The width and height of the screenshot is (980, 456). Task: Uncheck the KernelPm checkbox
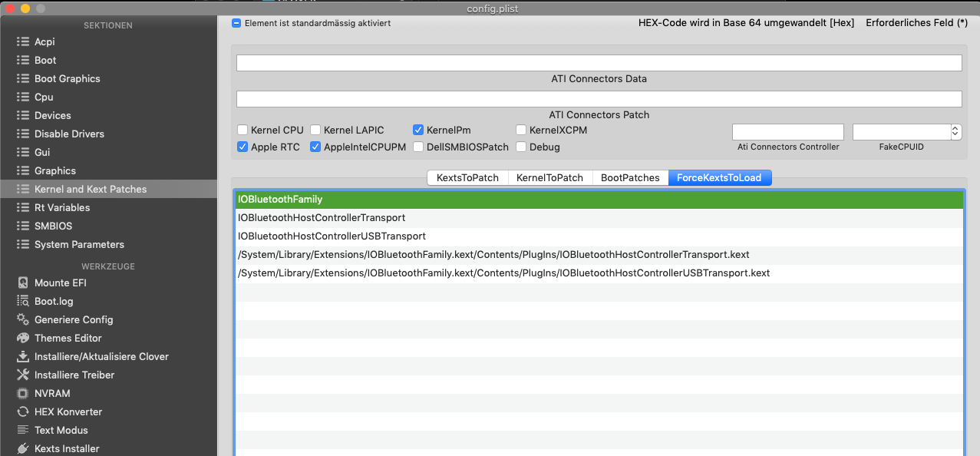point(418,130)
